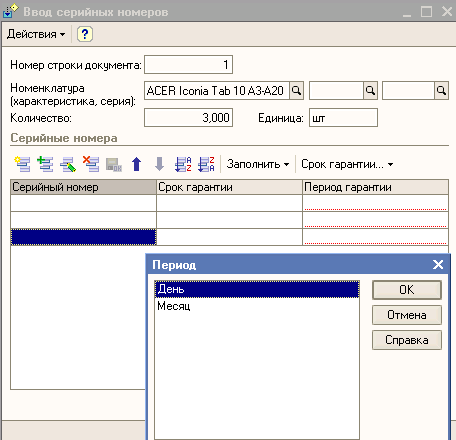
Task: Open the Действия dropdown menu
Action: coord(36,34)
